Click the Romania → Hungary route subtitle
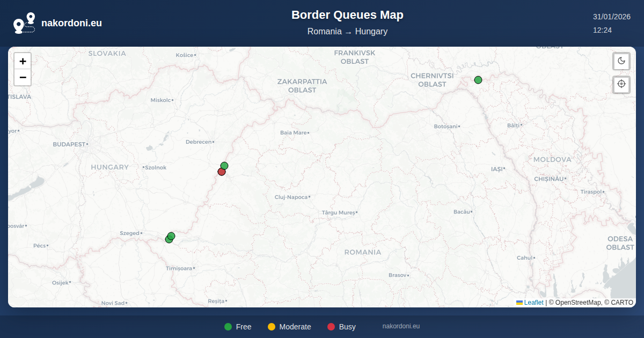The width and height of the screenshot is (644, 338). click(x=347, y=32)
